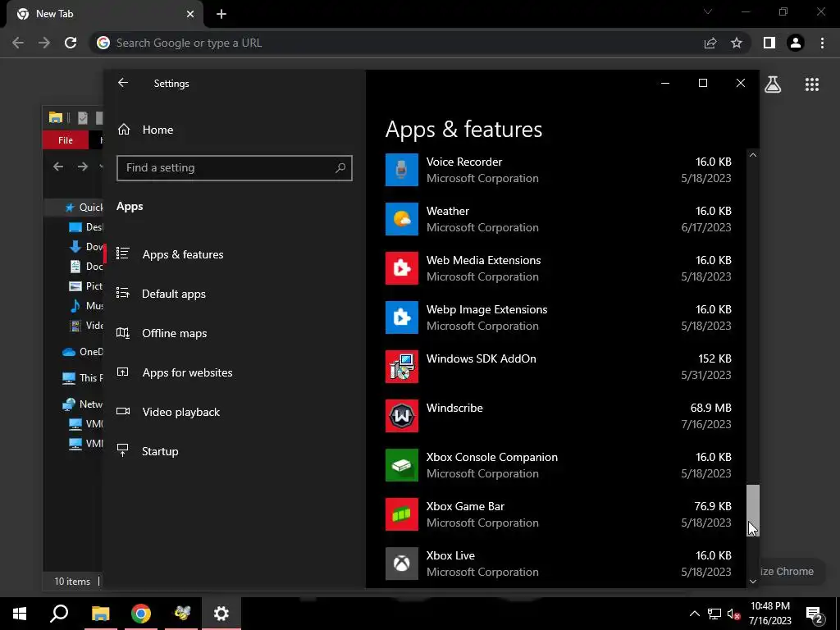The width and height of the screenshot is (840, 630).
Task: Open File Explorer from taskbar
Action: coord(100,614)
